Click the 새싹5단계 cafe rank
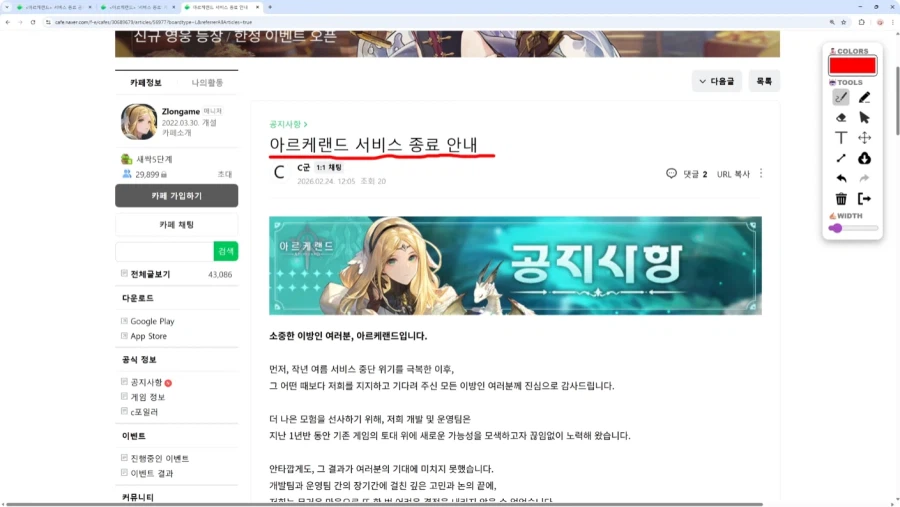 [154, 159]
